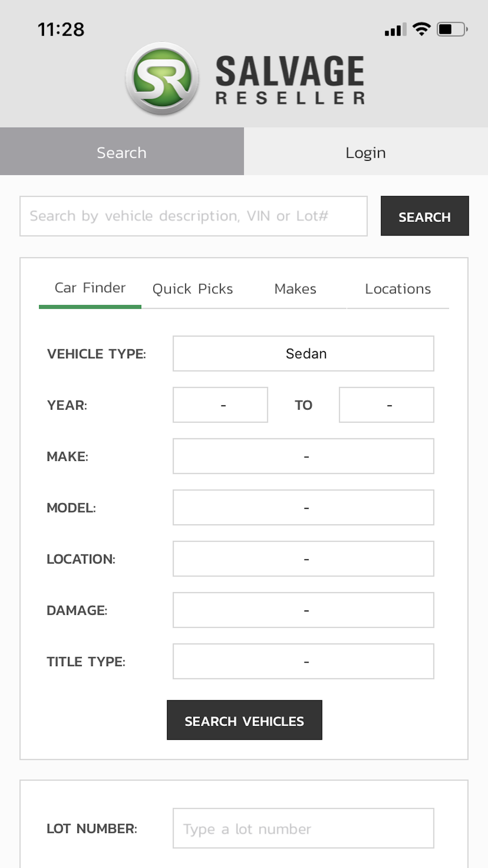
Task: Expand the Model dropdown
Action: [303, 507]
